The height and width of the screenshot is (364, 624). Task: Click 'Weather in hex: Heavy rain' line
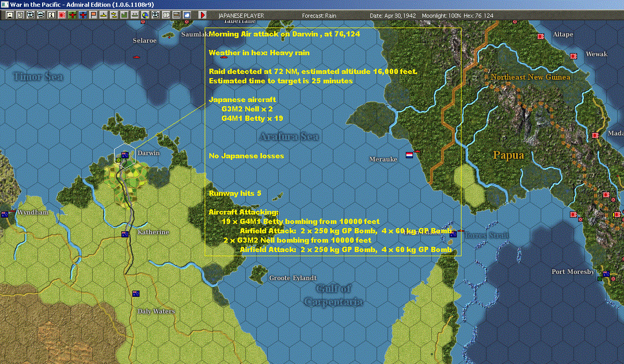(x=259, y=53)
